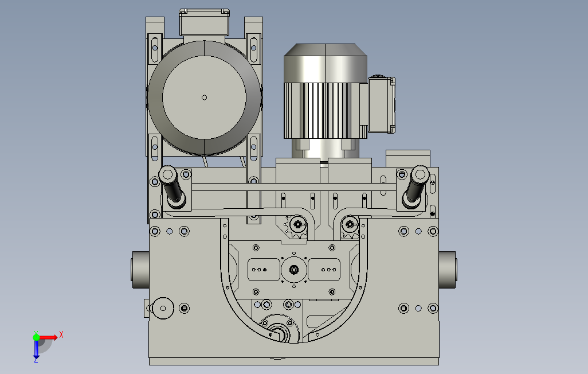Click the blue Z axis arrow of the triad
This screenshot has height=374, width=588.
click(36, 349)
